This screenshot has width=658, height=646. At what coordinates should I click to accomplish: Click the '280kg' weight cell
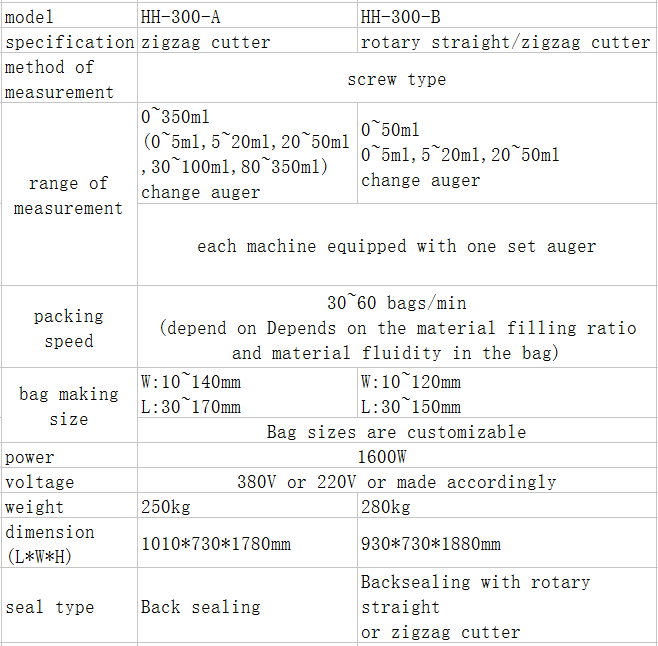pos(505,507)
